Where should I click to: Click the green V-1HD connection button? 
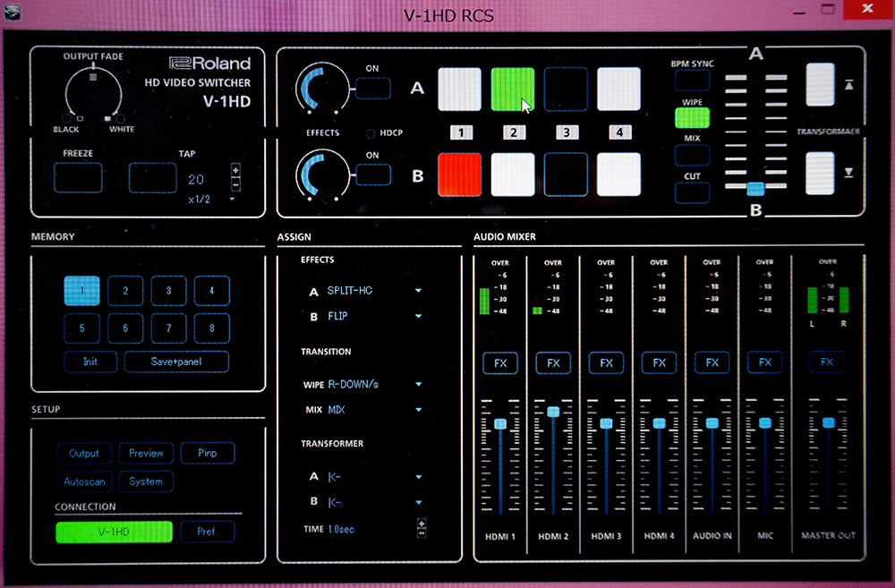[115, 532]
